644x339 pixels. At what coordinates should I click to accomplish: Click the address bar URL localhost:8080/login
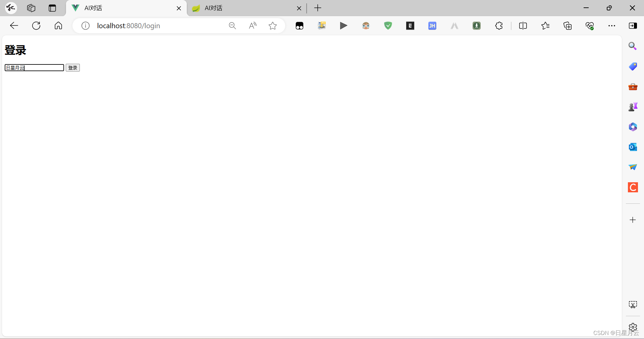pos(128,26)
